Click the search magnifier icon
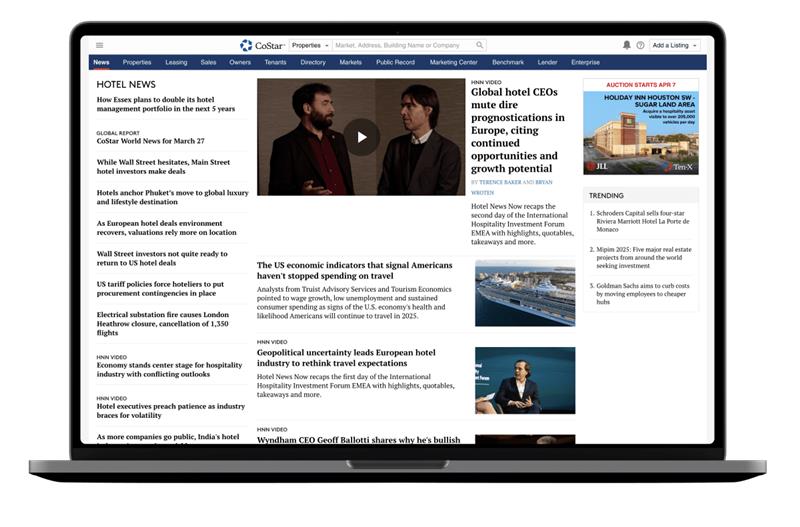800x527 pixels. pyautogui.click(x=480, y=45)
